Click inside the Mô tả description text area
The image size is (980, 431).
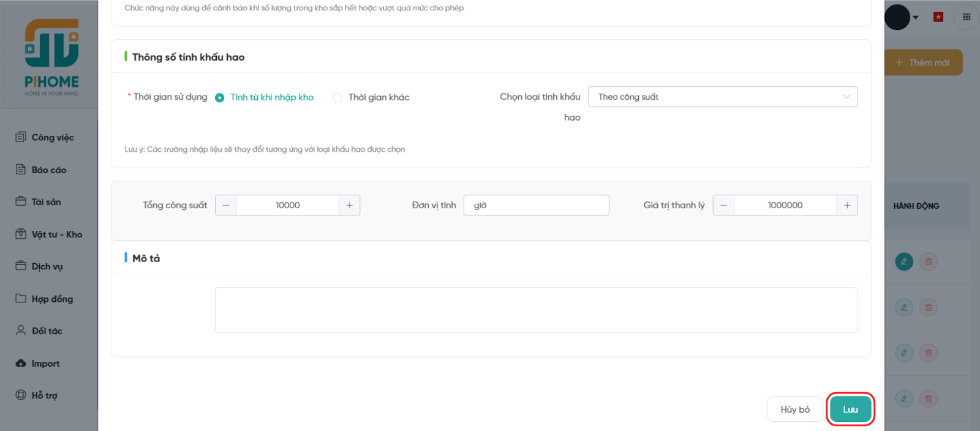pos(536,310)
